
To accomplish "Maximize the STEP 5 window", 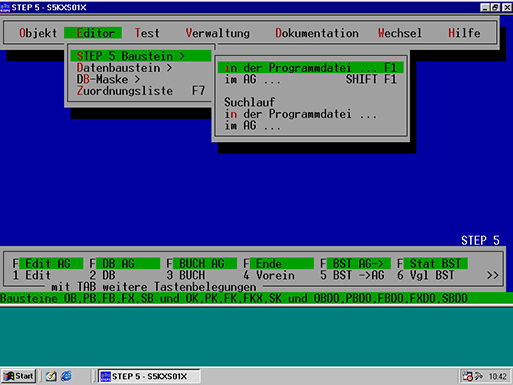I will tap(495, 7).
